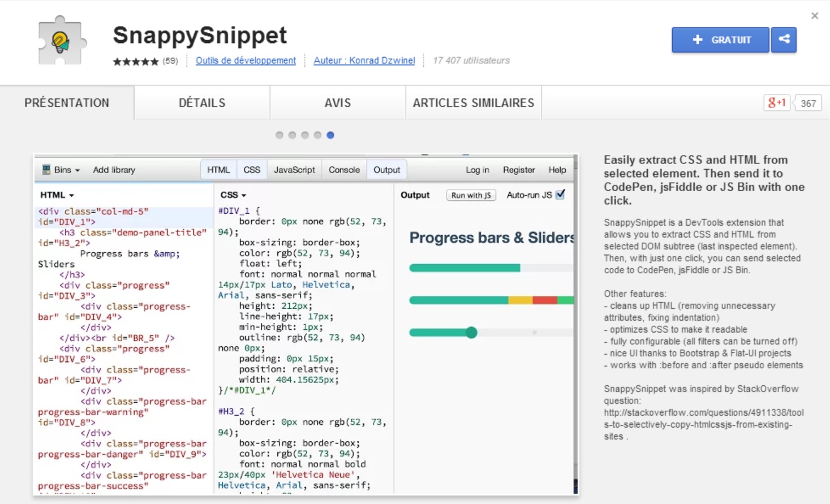Click the share icon button
Viewport: 830px width, 504px height.
(x=784, y=40)
